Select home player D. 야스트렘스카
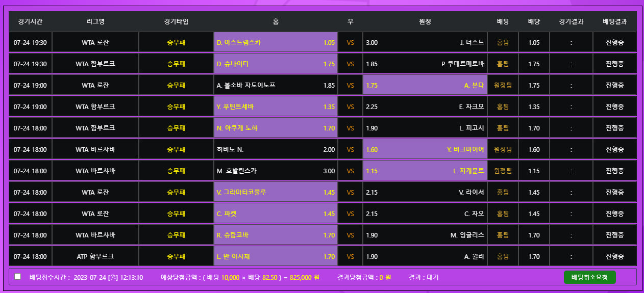This screenshot has height=293, width=644. point(276,43)
